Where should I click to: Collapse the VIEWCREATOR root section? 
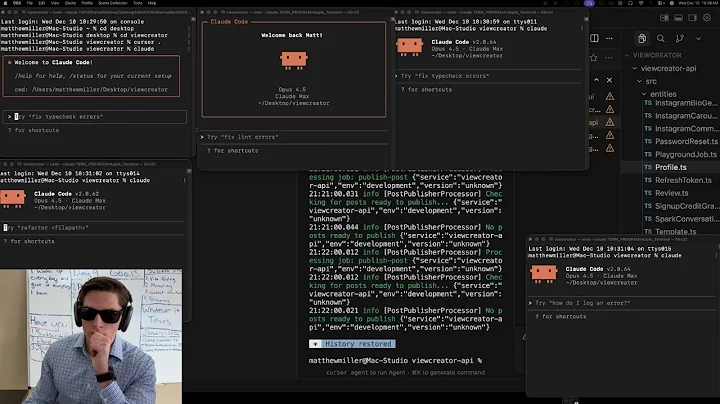(627, 55)
